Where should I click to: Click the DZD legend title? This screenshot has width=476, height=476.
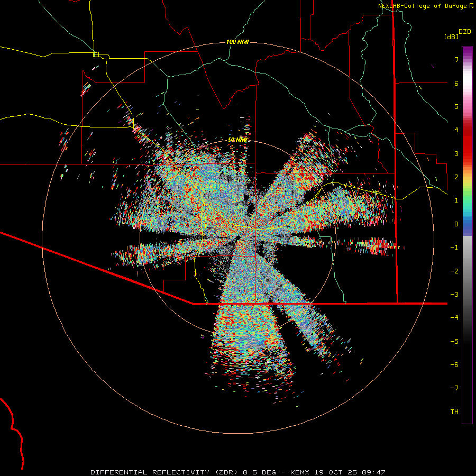click(465, 32)
